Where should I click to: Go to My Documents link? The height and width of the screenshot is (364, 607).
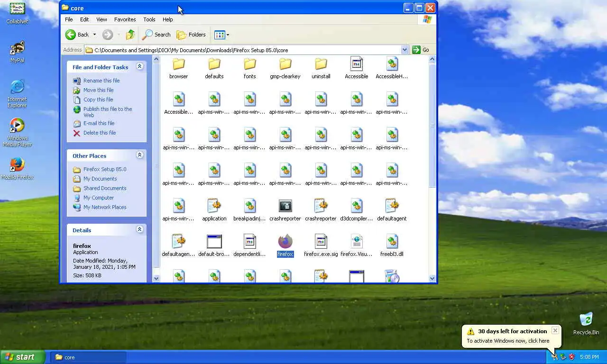100,179
